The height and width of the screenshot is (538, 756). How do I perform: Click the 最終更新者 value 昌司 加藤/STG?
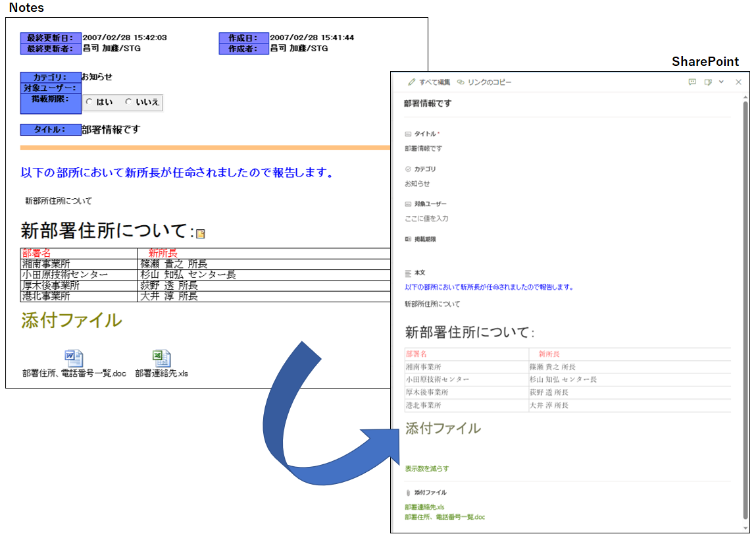(111, 48)
